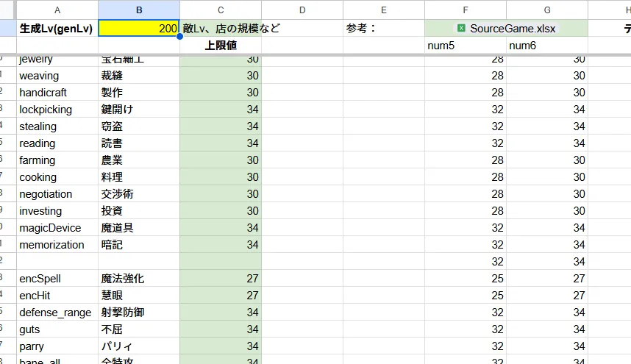Click the Excel icon in the SourceGame.xlsx chip
This screenshot has height=364, width=631.
tap(461, 29)
